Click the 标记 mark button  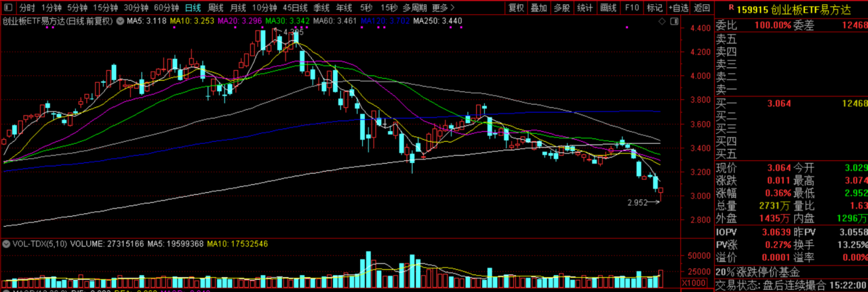(654, 8)
